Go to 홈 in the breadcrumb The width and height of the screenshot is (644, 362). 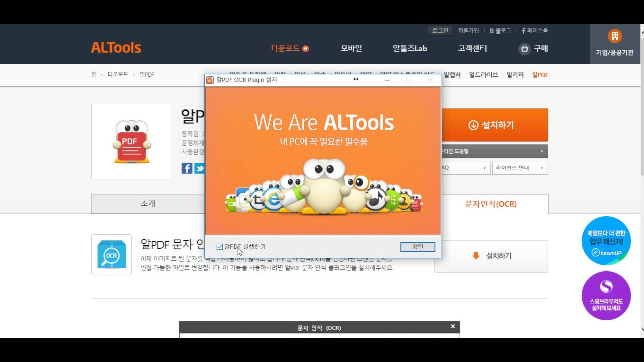[94, 74]
